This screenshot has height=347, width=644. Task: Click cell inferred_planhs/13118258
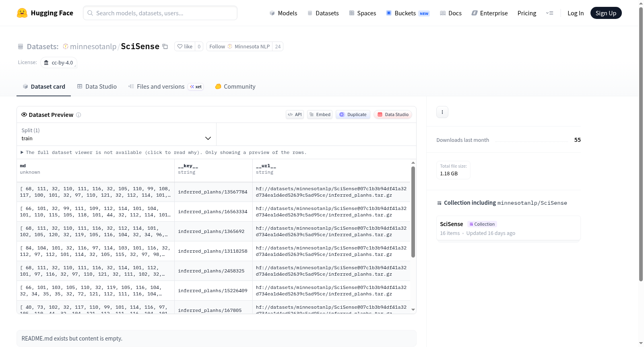[x=213, y=251]
